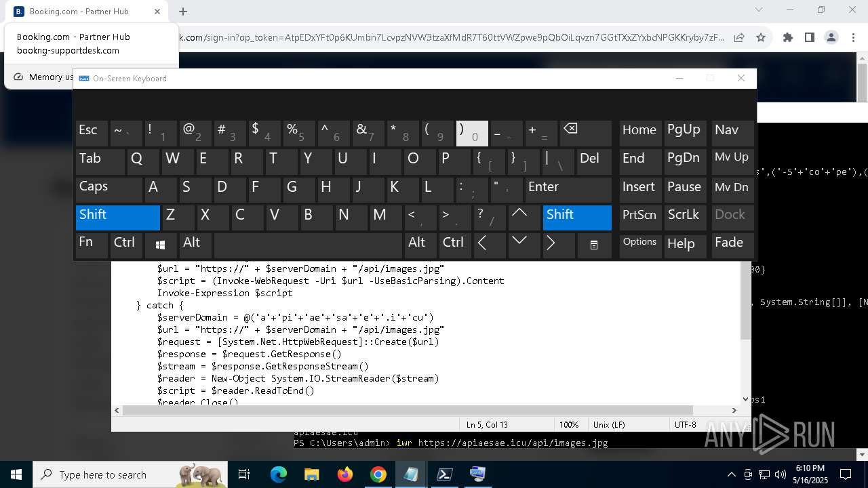Toggle the left Ctrl key
This screenshot has height=488, width=868.
point(126,245)
